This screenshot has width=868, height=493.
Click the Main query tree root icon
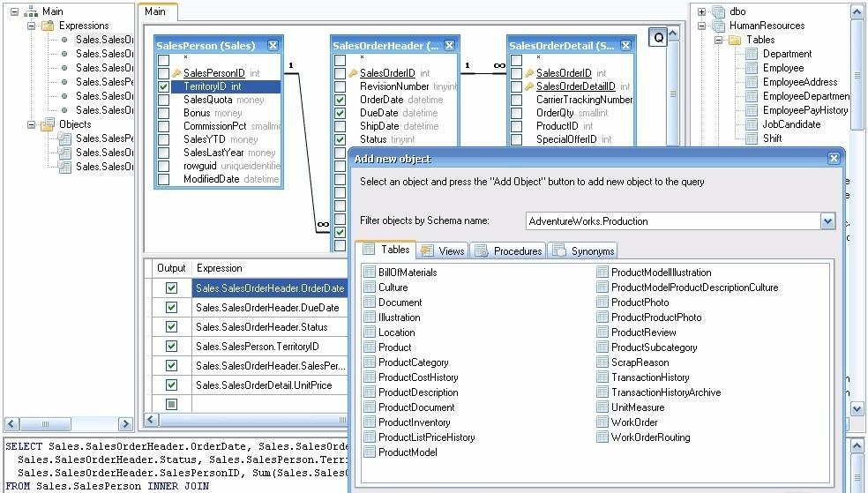[x=31, y=11]
